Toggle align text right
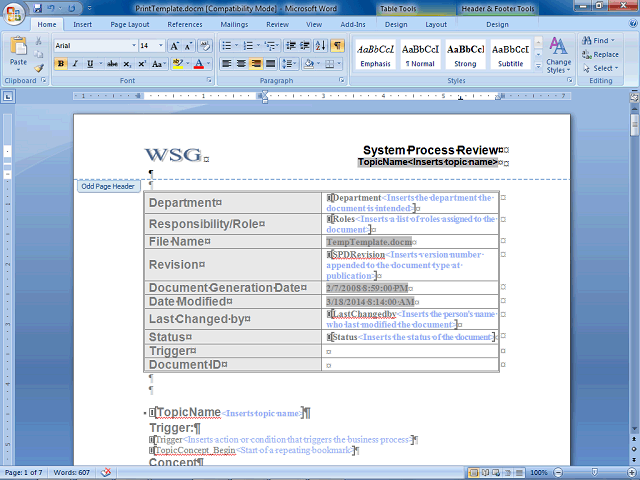The height and width of the screenshot is (480, 640). tap(256, 64)
